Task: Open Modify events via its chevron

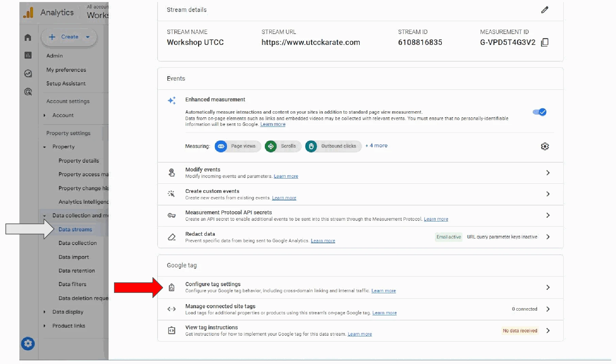Action: click(548, 173)
